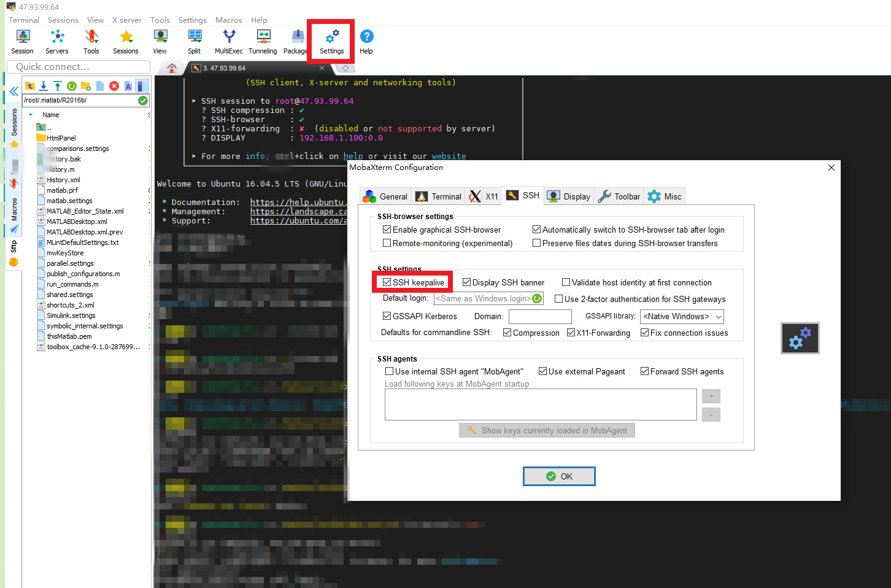Image resolution: width=891 pixels, height=588 pixels.
Task: Toggle Use 2-factor authentication checkbox
Action: pos(559,299)
